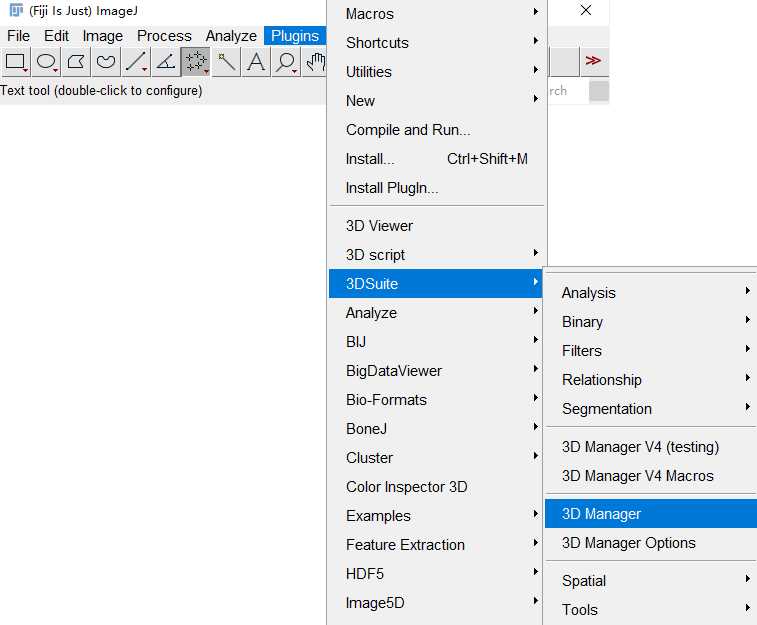The image size is (757, 625).
Task: Open the Image menu
Action: tap(102, 36)
